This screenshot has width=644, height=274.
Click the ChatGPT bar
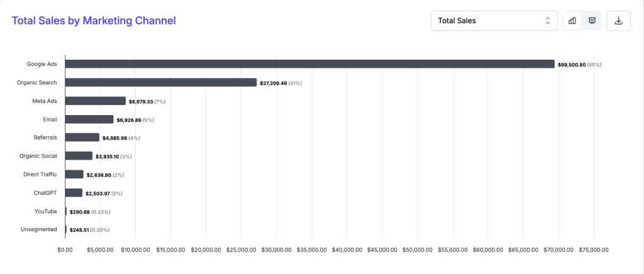pyautogui.click(x=74, y=193)
